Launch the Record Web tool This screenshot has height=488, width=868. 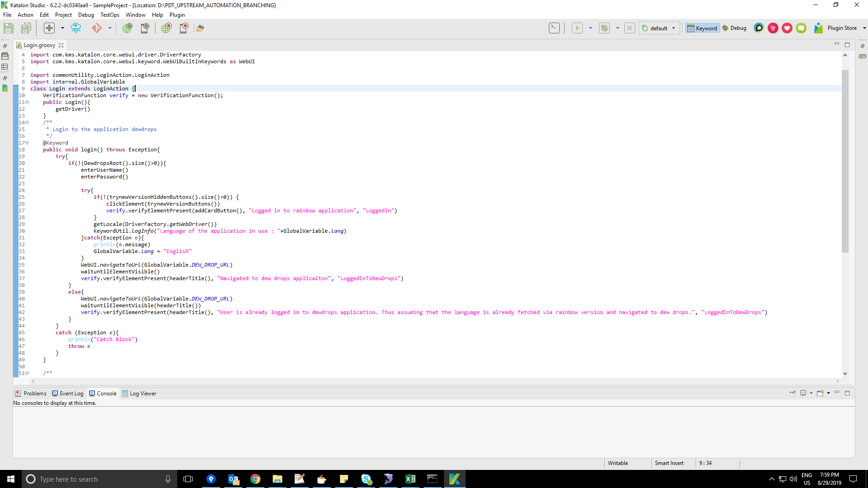click(x=166, y=28)
